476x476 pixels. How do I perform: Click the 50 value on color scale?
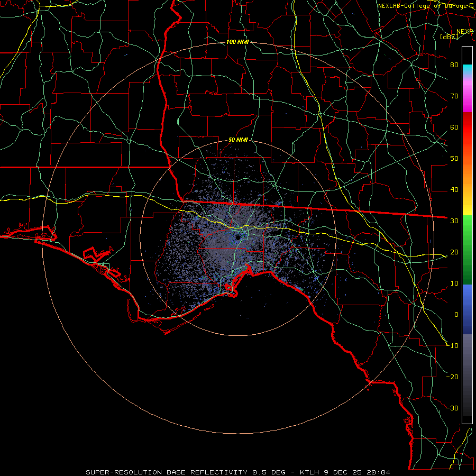[454, 159]
